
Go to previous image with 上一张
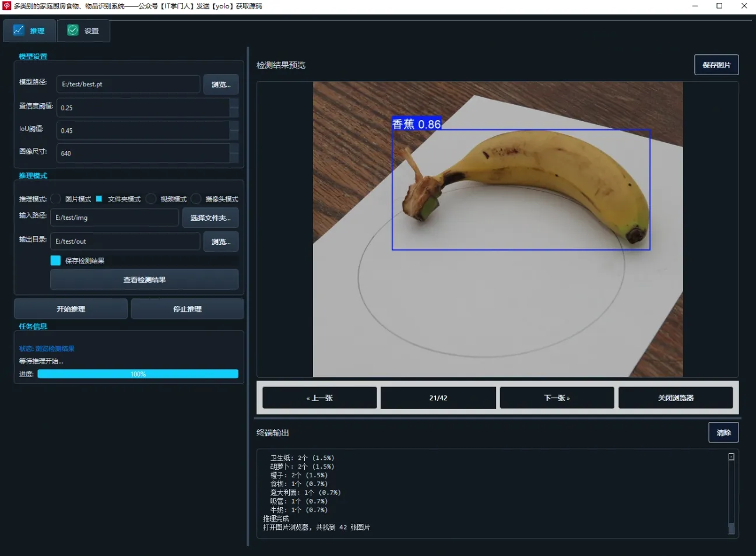point(319,398)
